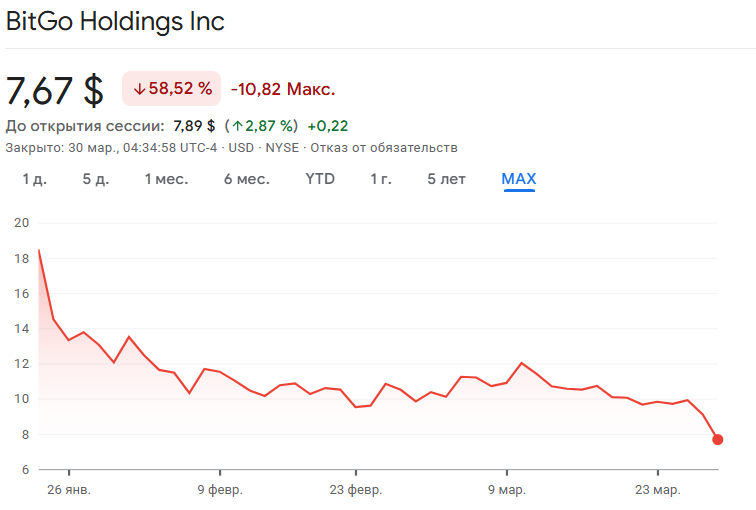Click the 7,67 $ current price

click(55, 90)
